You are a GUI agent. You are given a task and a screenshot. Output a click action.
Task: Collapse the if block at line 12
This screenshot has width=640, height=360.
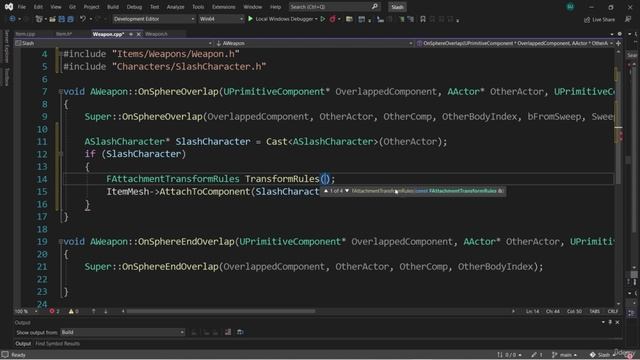click(x=60, y=154)
